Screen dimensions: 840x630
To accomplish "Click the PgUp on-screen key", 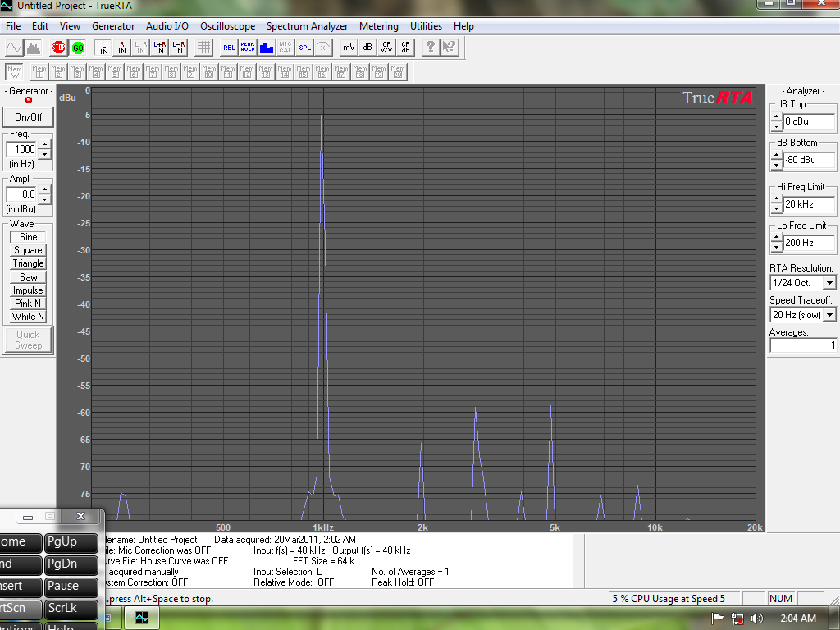I will pyautogui.click(x=71, y=542).
